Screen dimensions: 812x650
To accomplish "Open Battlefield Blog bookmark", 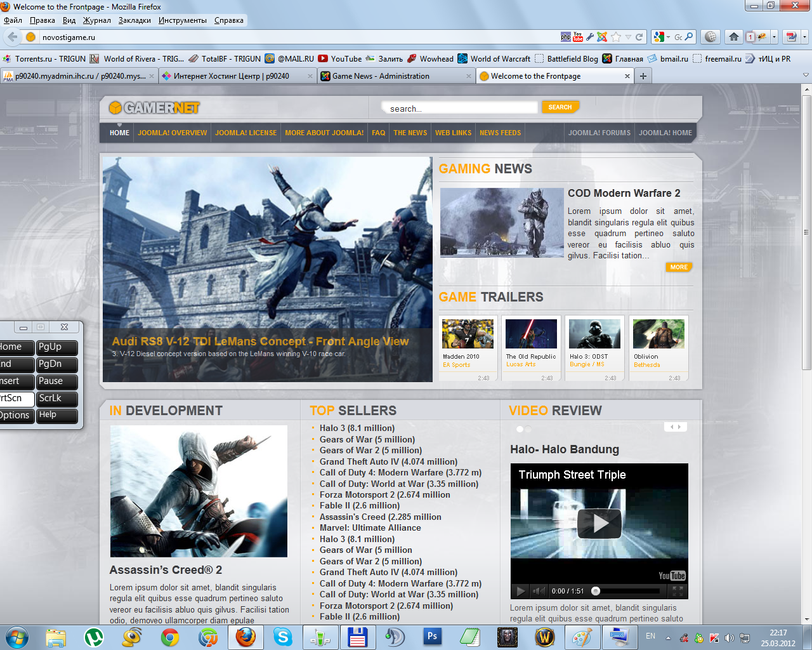I will [566, 58].
